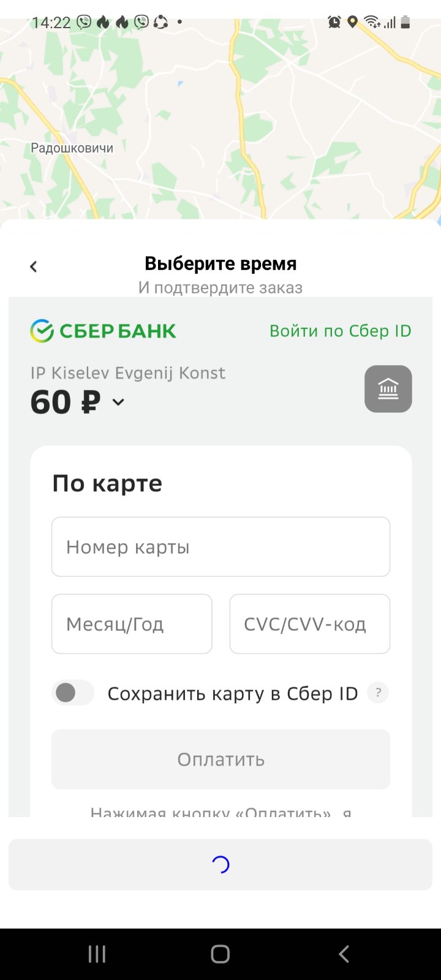
Task: Tap Радошковичи label on the map
Action: (x=72, y=148)
